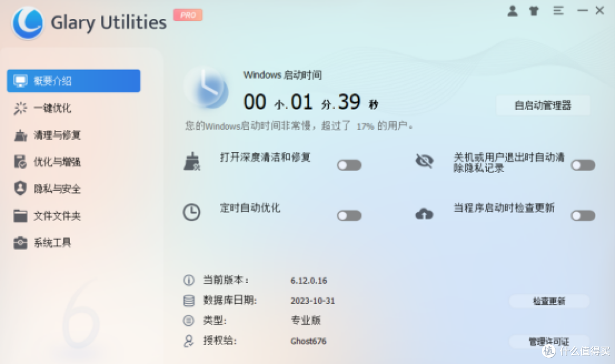Click the toolbox icon beside 系统工具
Viewport: 616px width, 364px height.
point(21,243)
